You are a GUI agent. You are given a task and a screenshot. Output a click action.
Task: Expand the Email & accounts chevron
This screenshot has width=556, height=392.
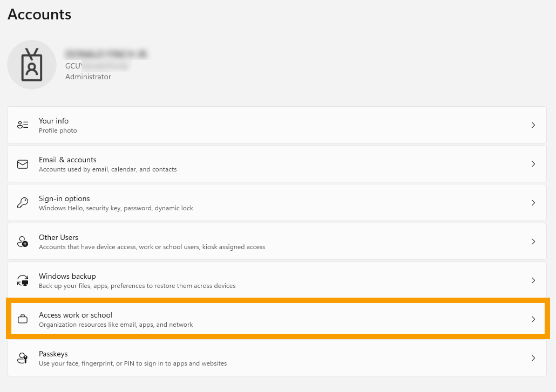(x=533, y=164)
